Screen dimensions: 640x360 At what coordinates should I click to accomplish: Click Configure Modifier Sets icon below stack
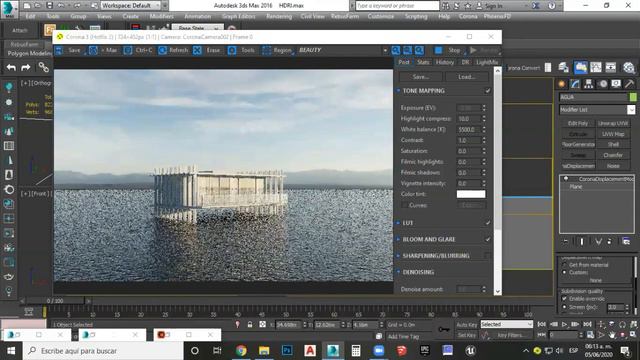(626, 242)
